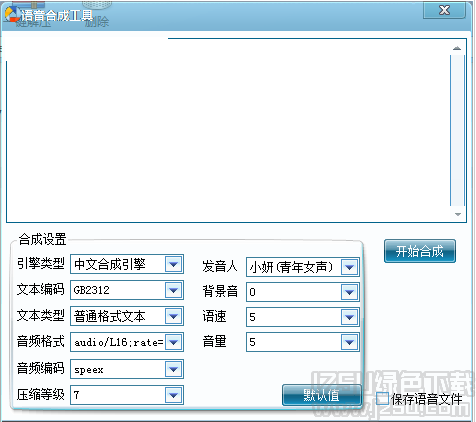Open the 发音人 dropdown arrow

350,267
